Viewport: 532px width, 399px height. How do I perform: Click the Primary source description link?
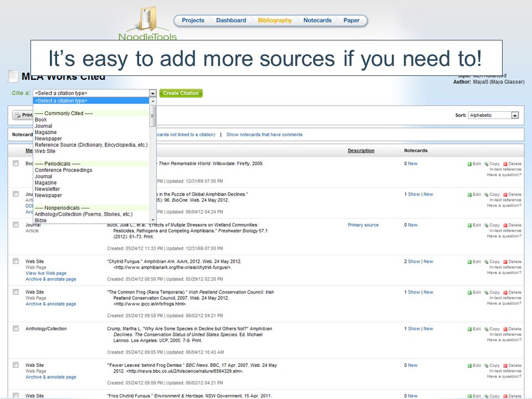point(363,225)
